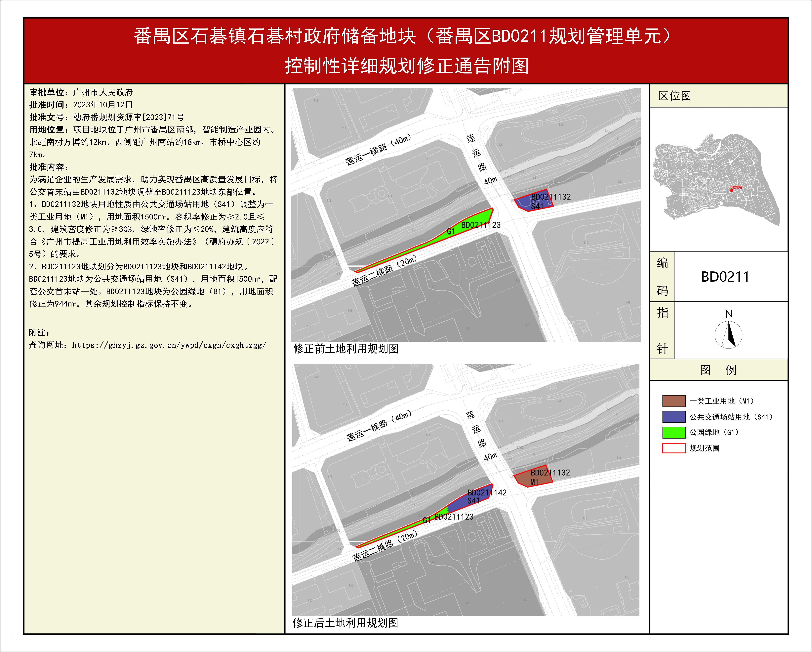The width and height of the screenshot is (812, 652).
Task: Click the red project location dot
Action: [x=732, y=190]
